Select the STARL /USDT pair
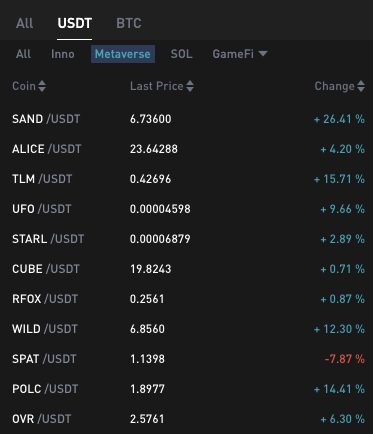Screen dimensions: 373x434 (x=48, y=239)
